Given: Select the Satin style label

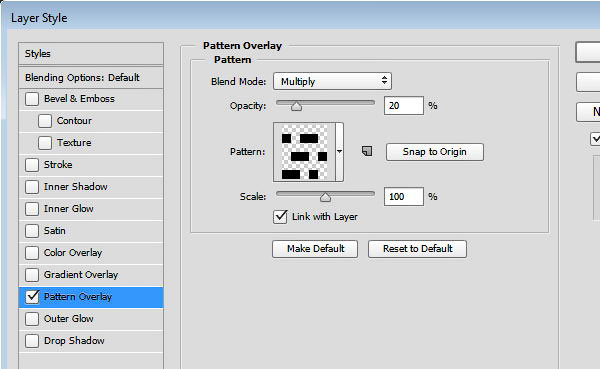Looking at the screenshot, I should pyautogui.click(x=54, y=231).
